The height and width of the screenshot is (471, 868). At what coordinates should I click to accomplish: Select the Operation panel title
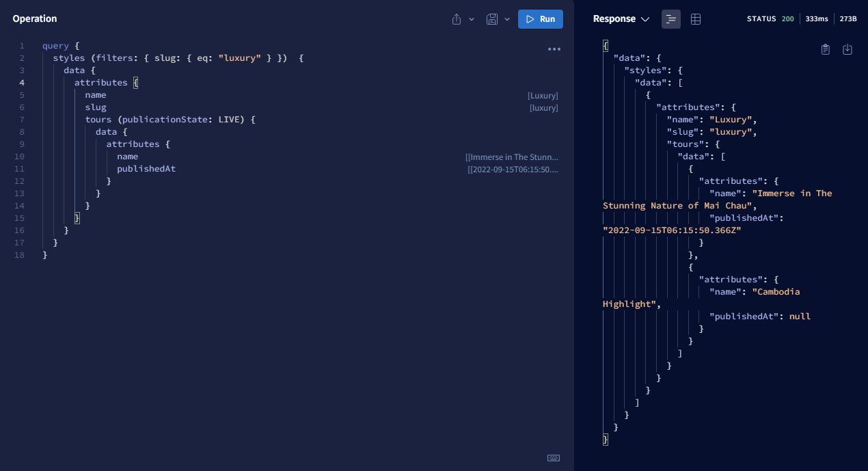pos(34,18)
